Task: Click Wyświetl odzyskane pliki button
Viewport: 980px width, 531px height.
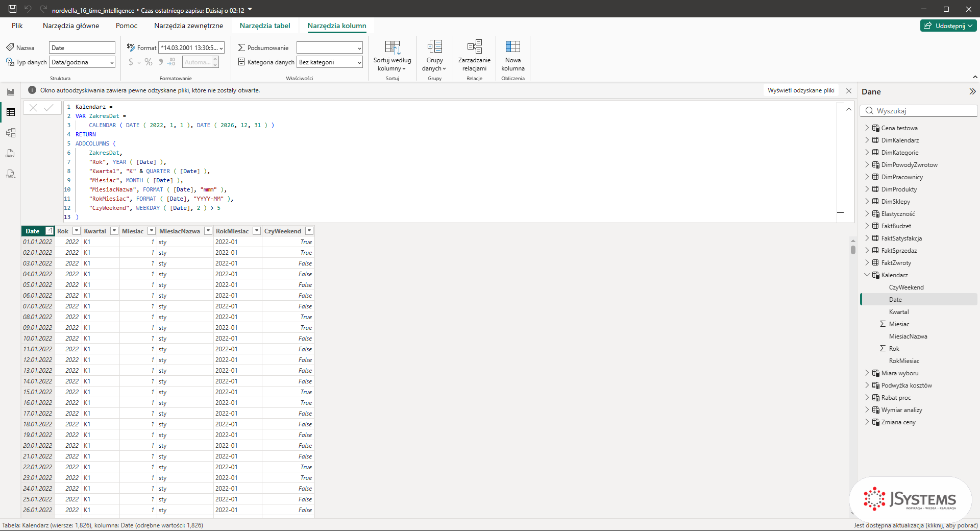Action: [801, 90]
